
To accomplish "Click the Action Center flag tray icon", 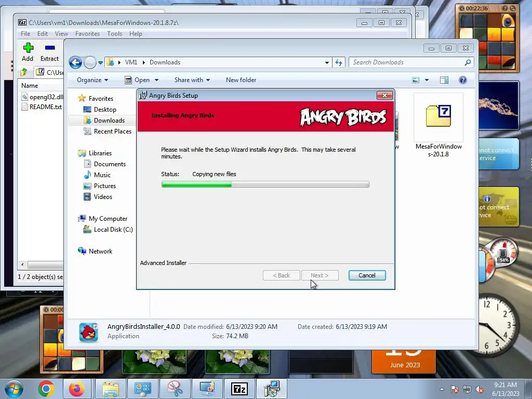I will tap(455, 390).
